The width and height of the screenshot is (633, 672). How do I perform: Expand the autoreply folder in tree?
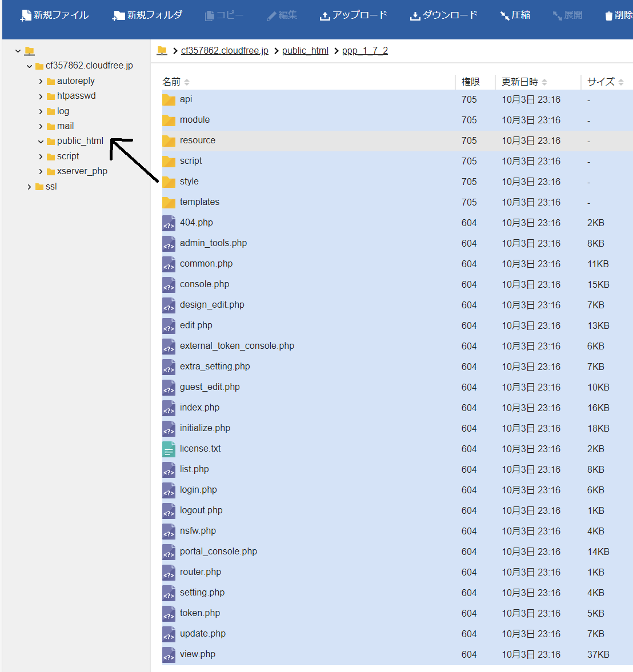pos(41,82)
